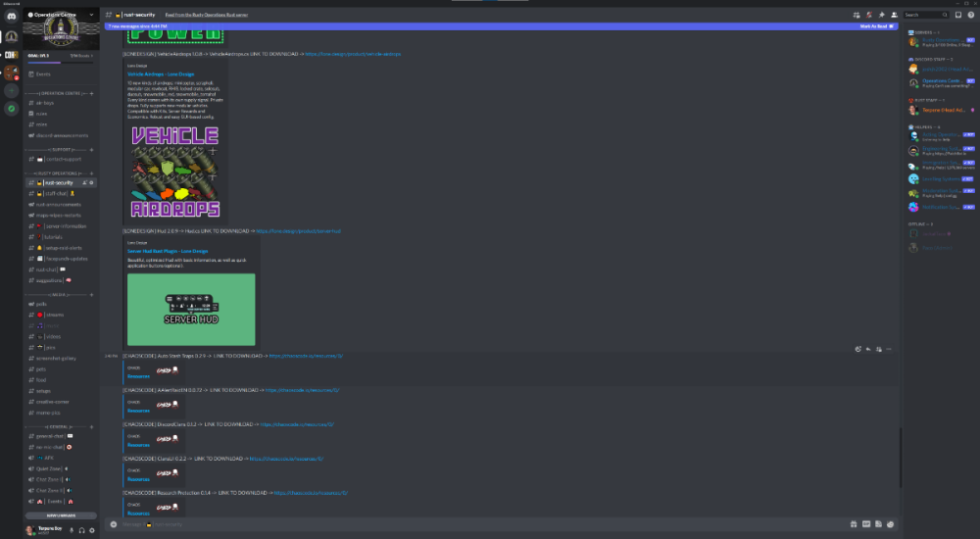The image size is (980, 539).
Task: Focus the message rust-security input box
Action: coord(481,524)
